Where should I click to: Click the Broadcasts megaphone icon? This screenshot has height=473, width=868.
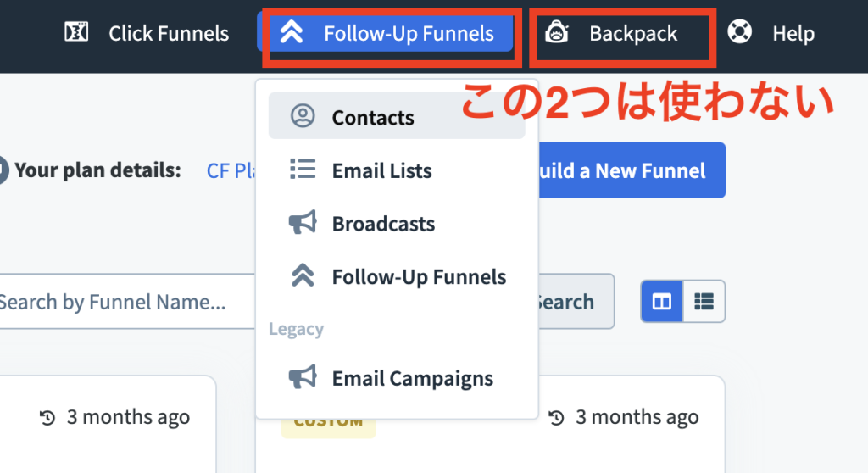pyautogui.click(x=303, y=222)
